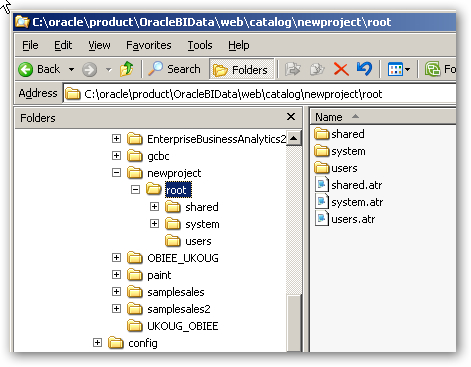Open the View menu
This screenshot has width=471, height=367.
99,45
